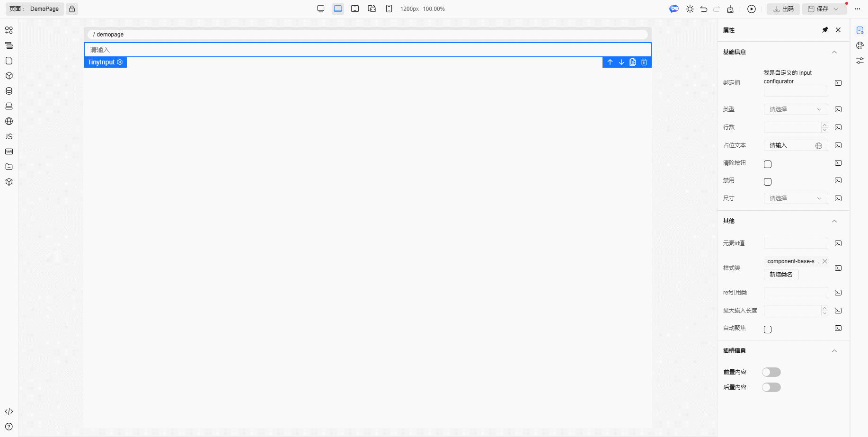Open the AI robot assistant icon
This screenshot has width=868, height=437.
pyautogui.click(x=674, y=9)
